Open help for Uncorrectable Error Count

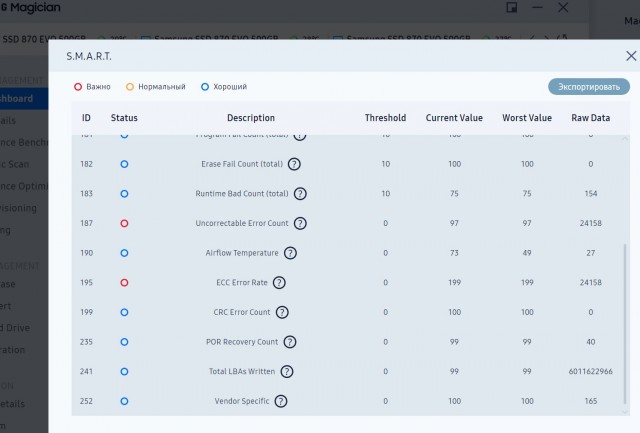tap(300, 224)
